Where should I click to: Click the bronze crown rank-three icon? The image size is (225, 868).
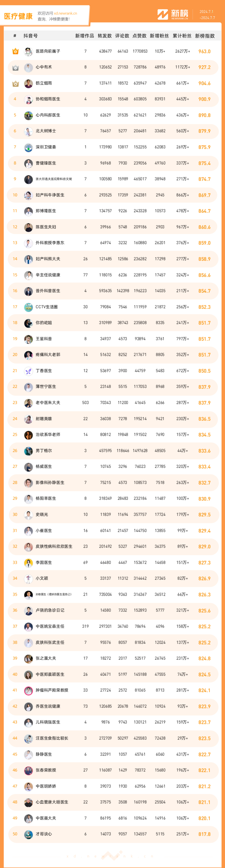pos(15,83)
